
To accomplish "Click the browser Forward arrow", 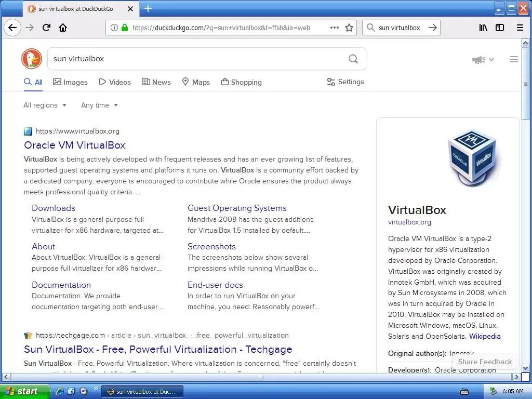I will (x=30, y=28).
